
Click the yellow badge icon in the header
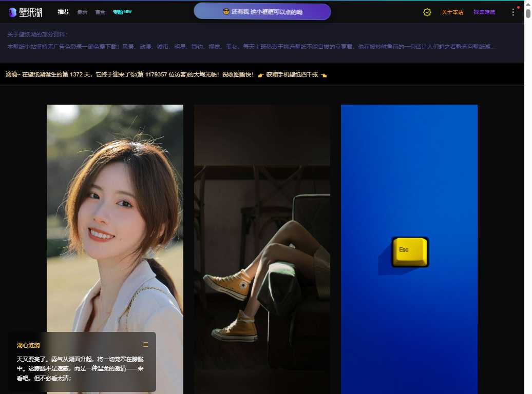tap(427, 12)
